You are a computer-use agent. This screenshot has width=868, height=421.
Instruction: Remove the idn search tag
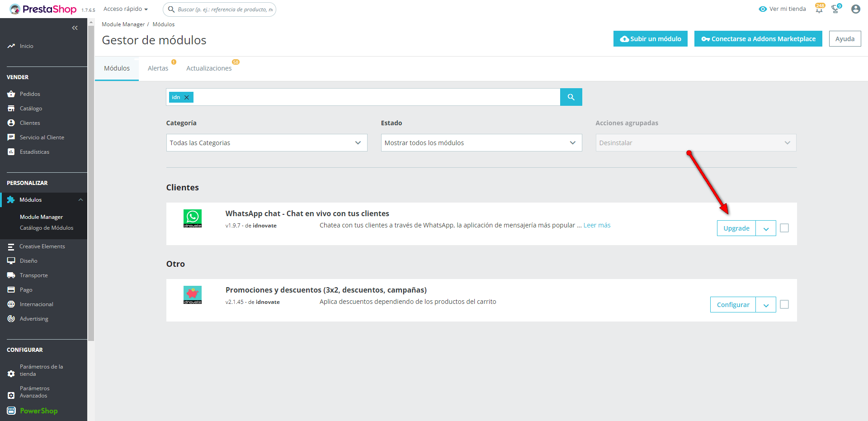(187, 97)
